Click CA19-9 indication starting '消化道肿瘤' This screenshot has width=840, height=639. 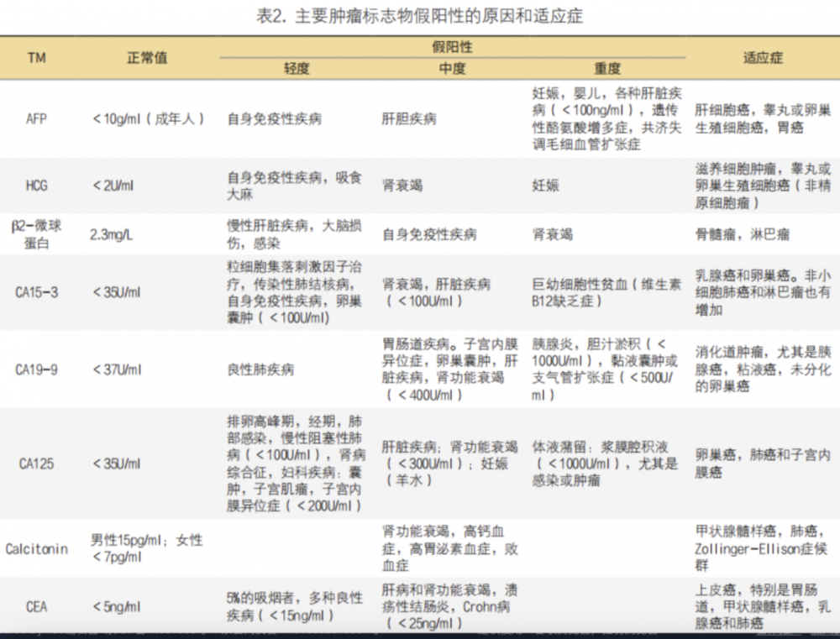pyautogui.click(x=763, y=369)
